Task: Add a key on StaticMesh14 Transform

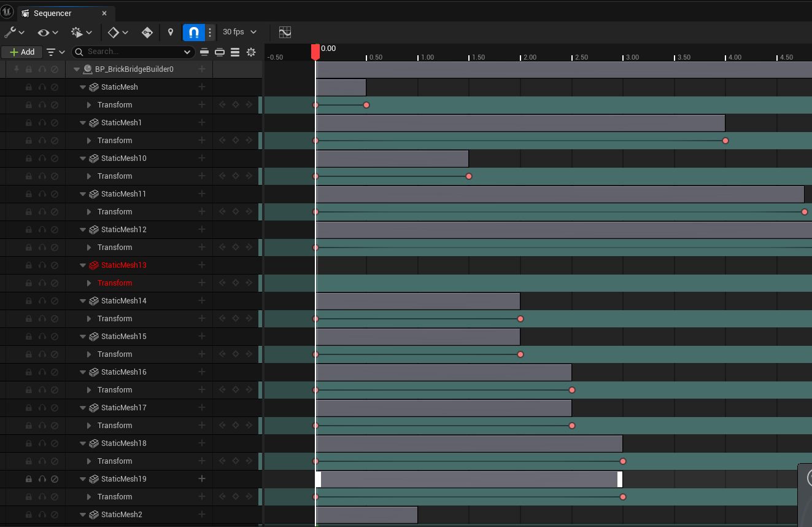Action: coord(236,319)
